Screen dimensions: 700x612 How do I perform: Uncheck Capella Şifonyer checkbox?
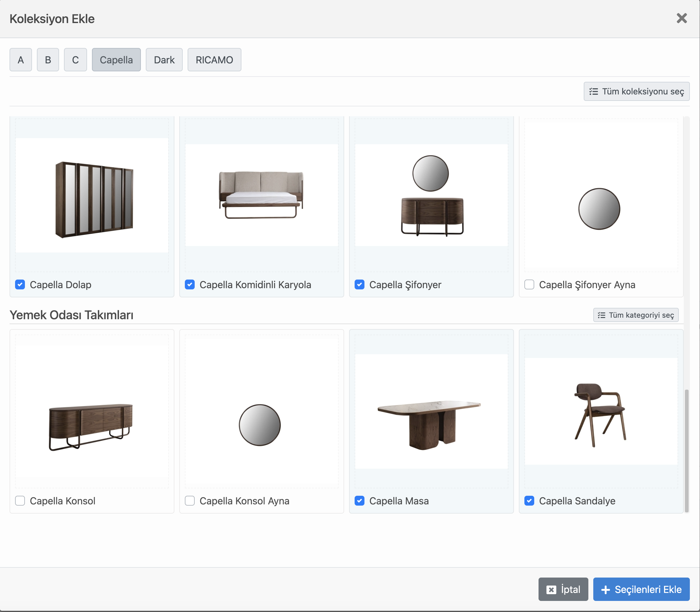(360, 284)
